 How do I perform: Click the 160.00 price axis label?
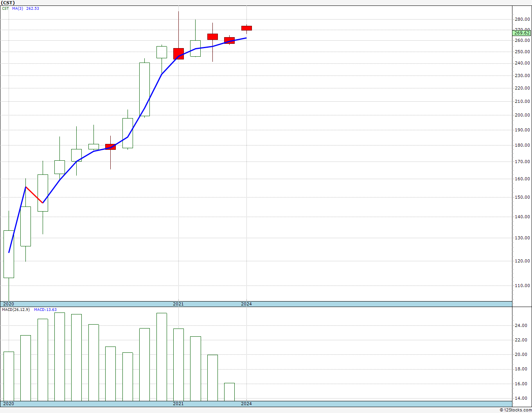[x=522, y=179]
